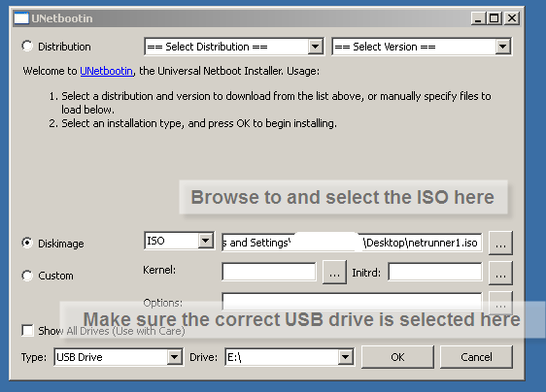Click the Initrd input field
The height and width of the screenshot is (392, 546).
point(435,272)
